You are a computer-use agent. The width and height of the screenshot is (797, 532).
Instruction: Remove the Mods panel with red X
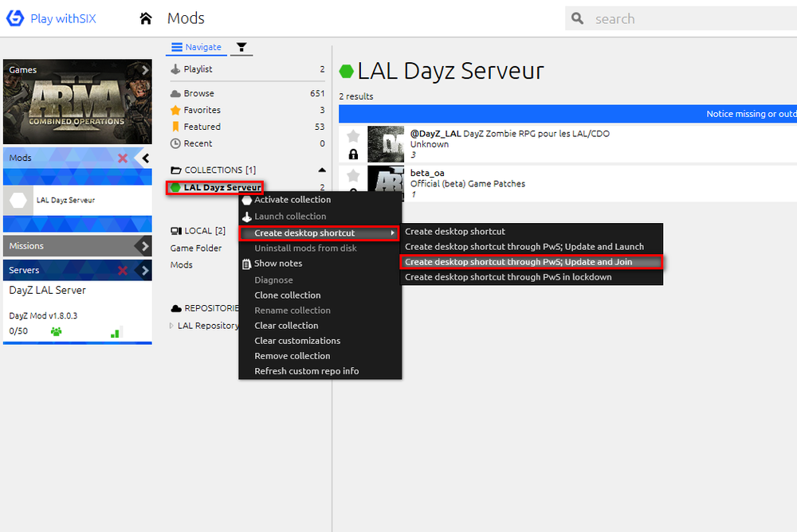coord(123,158)
